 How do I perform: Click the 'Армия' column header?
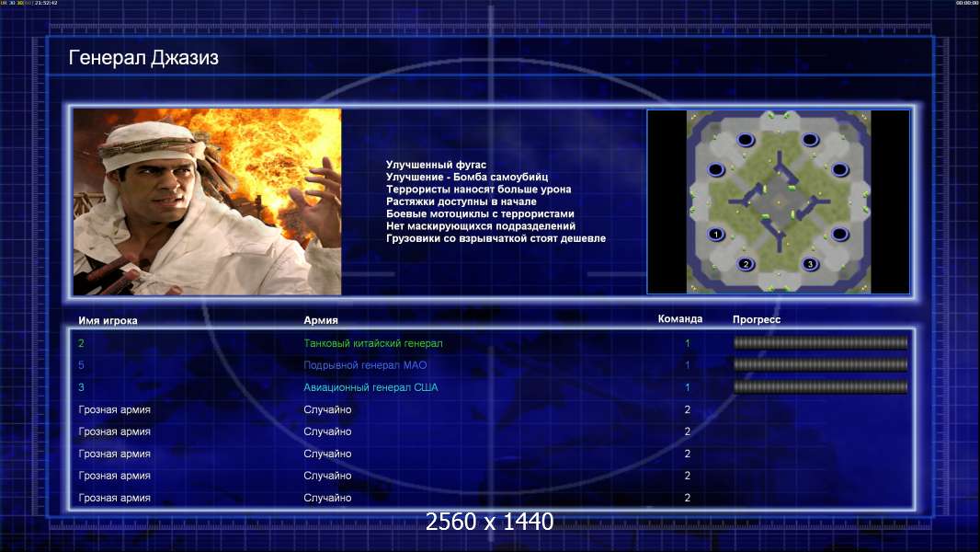pos(321,320)
